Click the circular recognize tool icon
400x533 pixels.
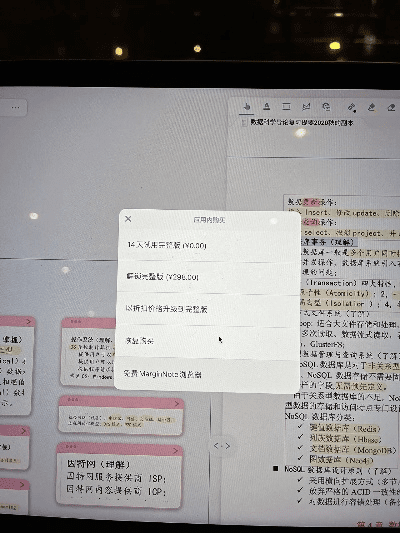pos(326,107)
